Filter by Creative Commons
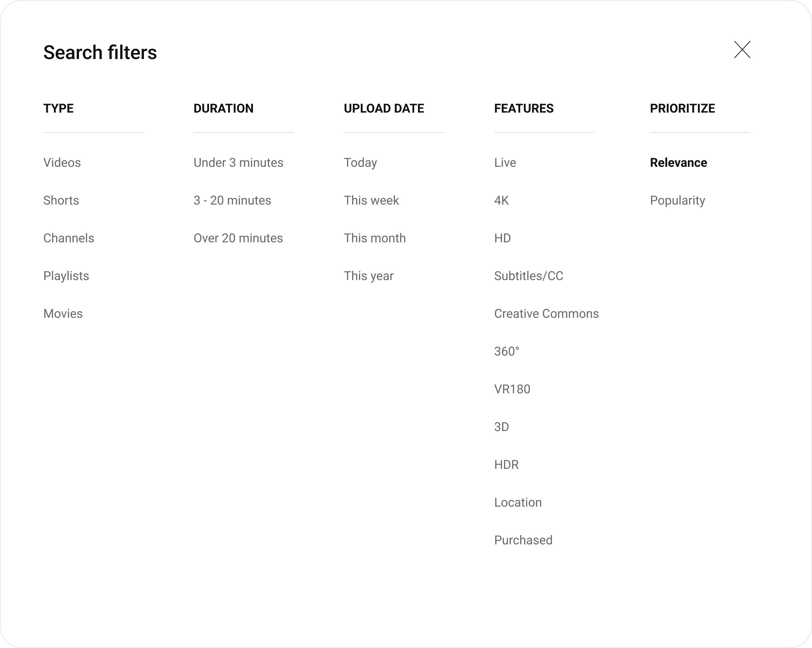The height and width of the screenshot is (648, 812). click(546, 313)
